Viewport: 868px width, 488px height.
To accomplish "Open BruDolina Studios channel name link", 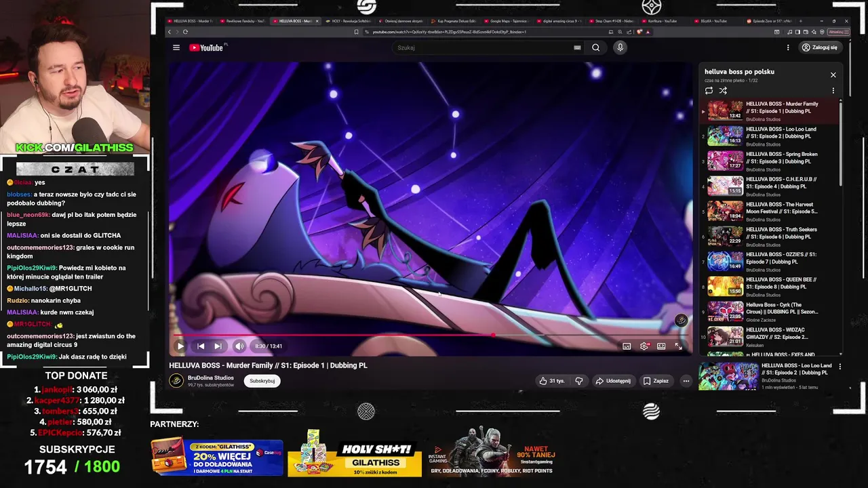I will [211, 378].
